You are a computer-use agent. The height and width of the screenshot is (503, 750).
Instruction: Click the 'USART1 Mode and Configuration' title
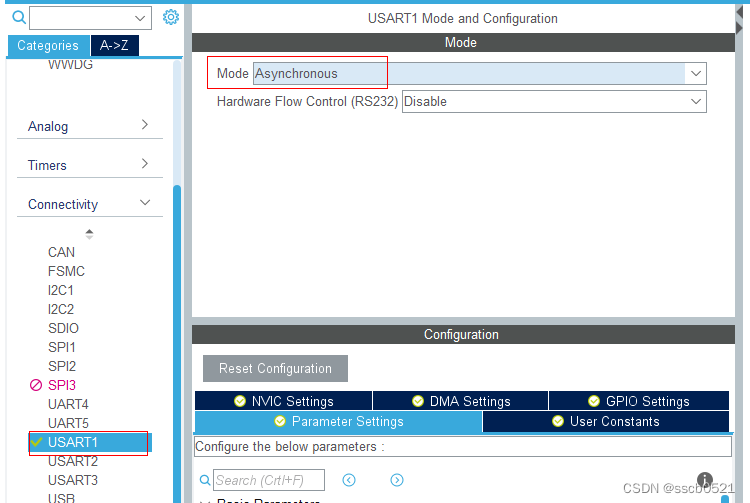(463, 19)
